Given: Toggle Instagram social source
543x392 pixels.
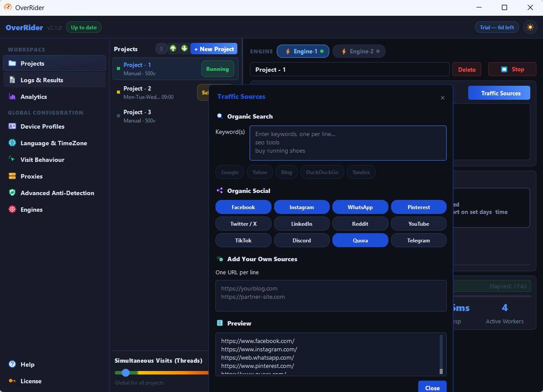Looking at the screenshot, I should click(x=302, y=207).
